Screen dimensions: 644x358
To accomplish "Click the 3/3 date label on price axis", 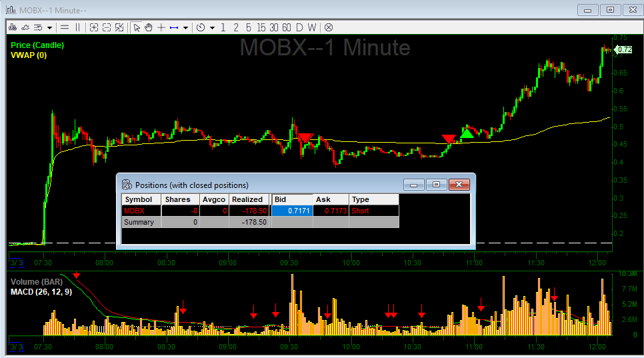I will pos(17,263).
